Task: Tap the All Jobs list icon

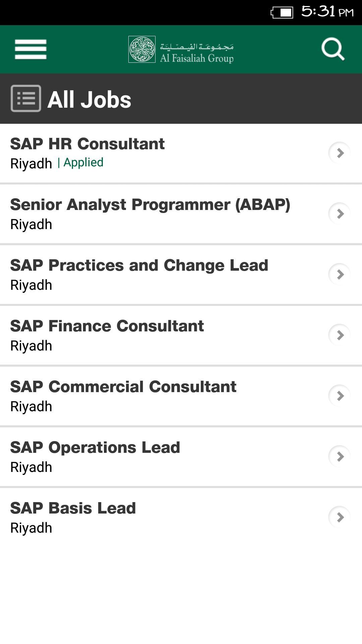Action: click(26, 98)
